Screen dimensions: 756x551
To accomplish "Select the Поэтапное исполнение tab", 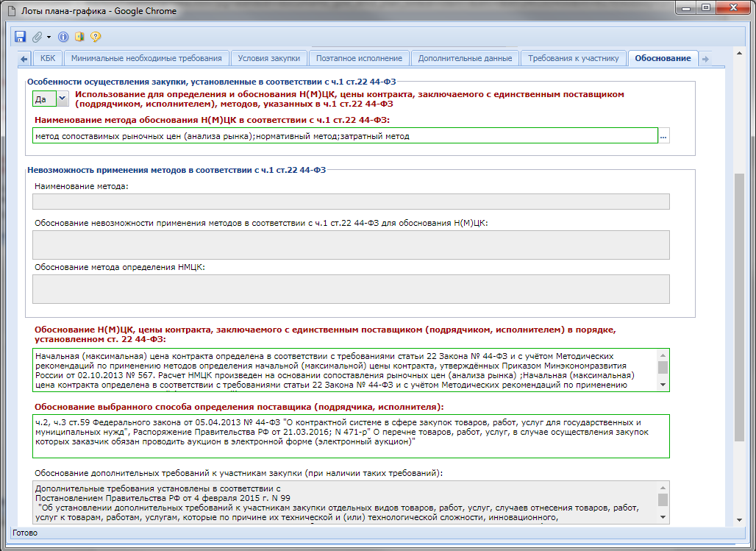I will pyautogui.click(x=359, y=58).
